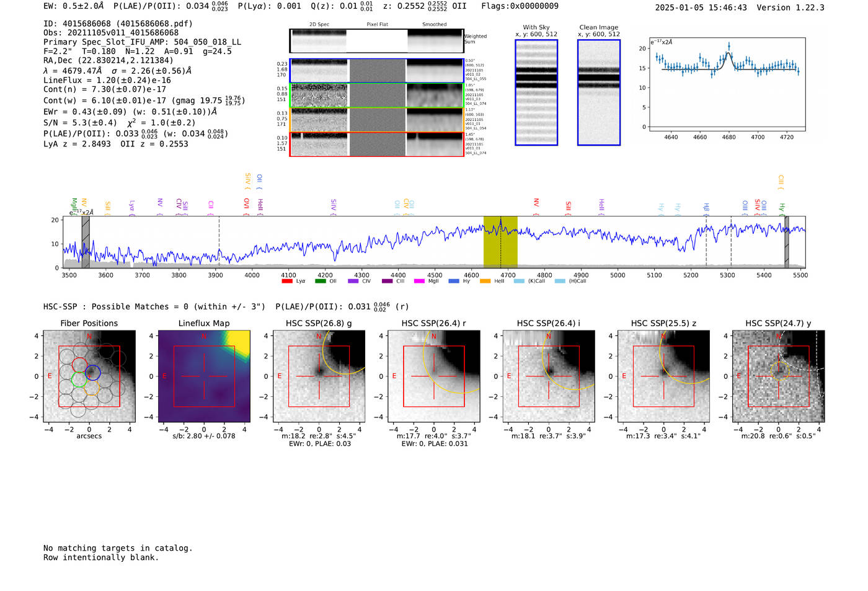The height and width of the screenshot is (591, 868).
Task: Click the (K)CaII legend entry
Action: [x=531, y=281]
